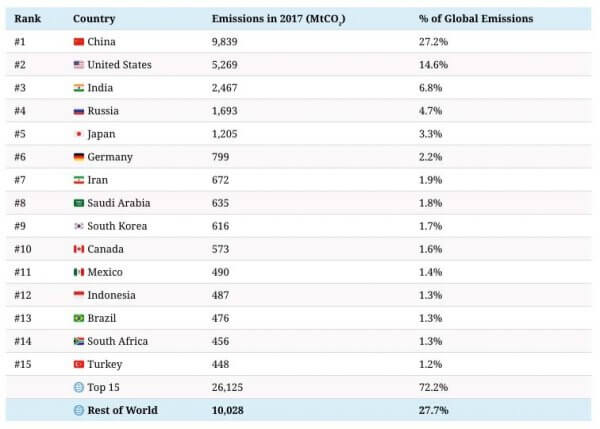The height and width of the screenshot is (429, 600).
Task: Select the Country column header
Action: [x=94, y=19]
